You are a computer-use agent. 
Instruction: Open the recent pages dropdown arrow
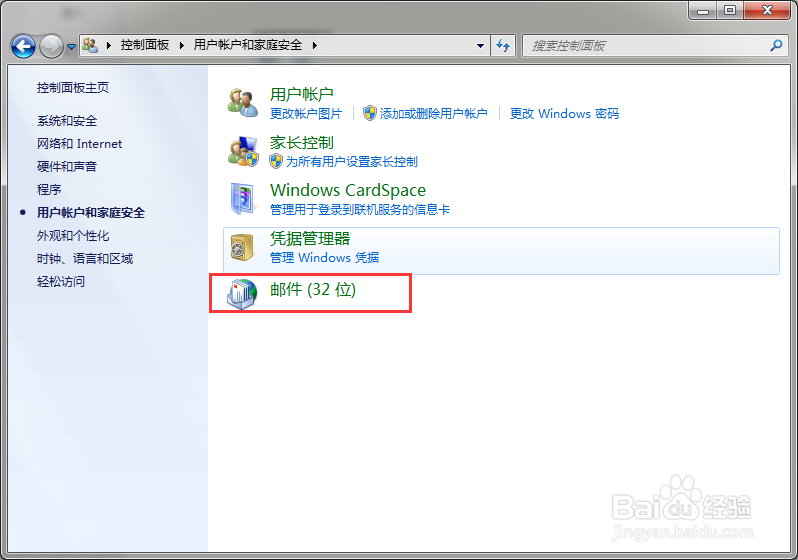pyautogui.click(x=71, y=47)
